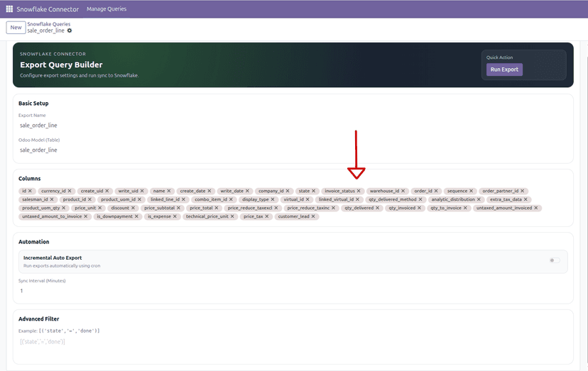Remove the company_id column tag
Image resolution: width=588 pixels, height=371 pixels.
[288, 191]
